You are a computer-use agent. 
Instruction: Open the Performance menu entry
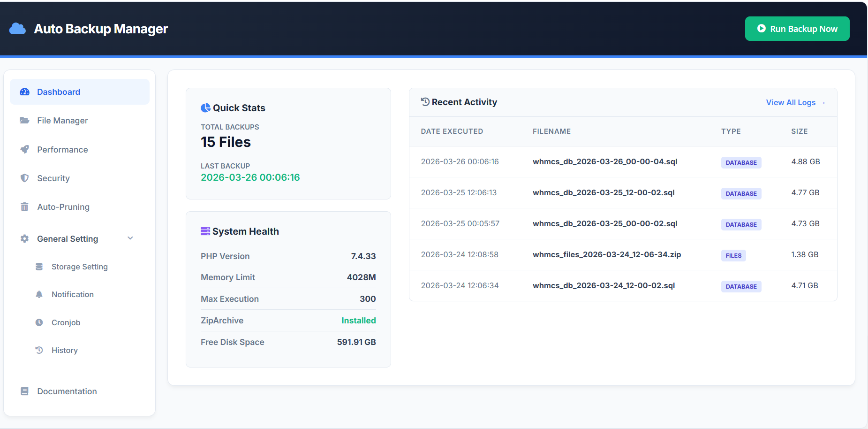tap(62, 150)
